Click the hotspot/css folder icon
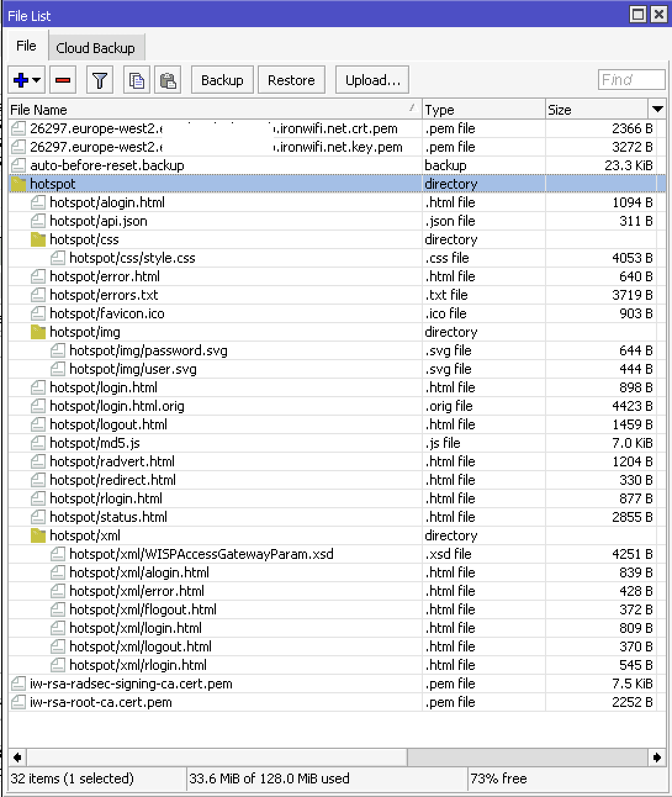 click(38, 239)
